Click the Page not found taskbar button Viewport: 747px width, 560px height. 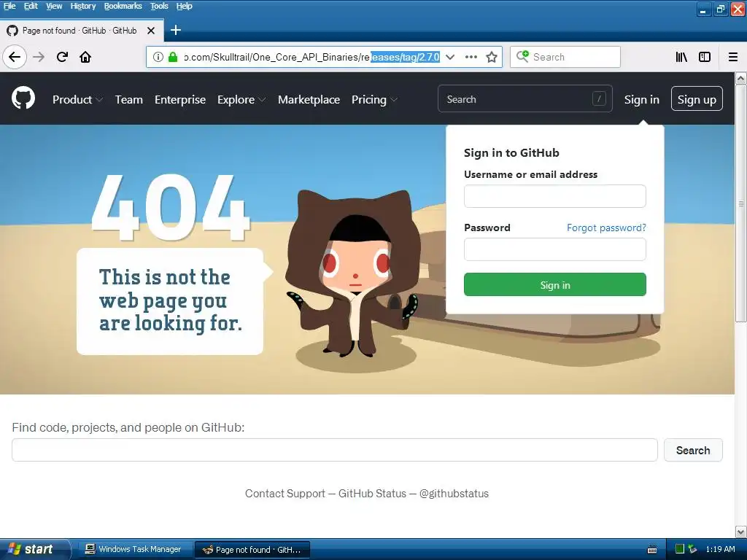pyautogui.click(x=253, y=550)
